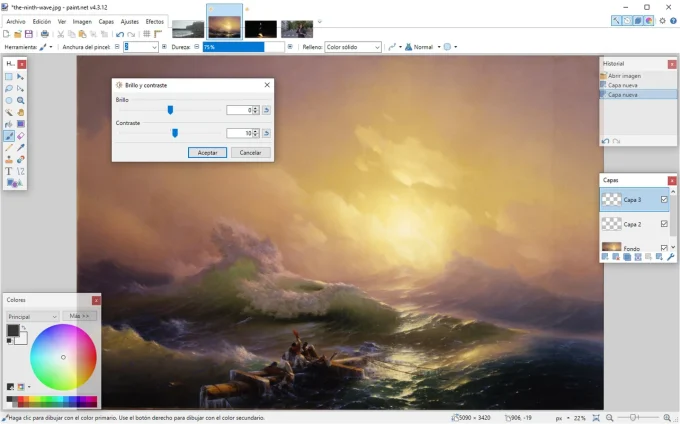
Task: Uncheck visibility of Capa 2 layer
Action: [664, 224]
